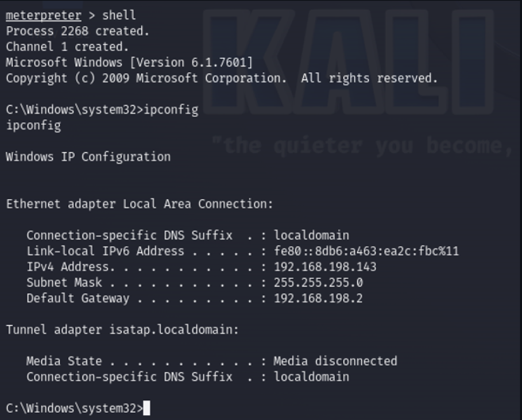522x420 pixels.
Task: Click the link-local IPv6 address value
Action: click(x=366, y=251)
